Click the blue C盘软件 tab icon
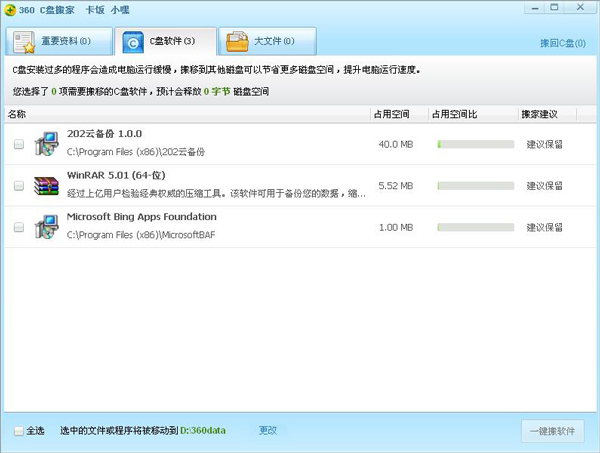 click(133, 42)
